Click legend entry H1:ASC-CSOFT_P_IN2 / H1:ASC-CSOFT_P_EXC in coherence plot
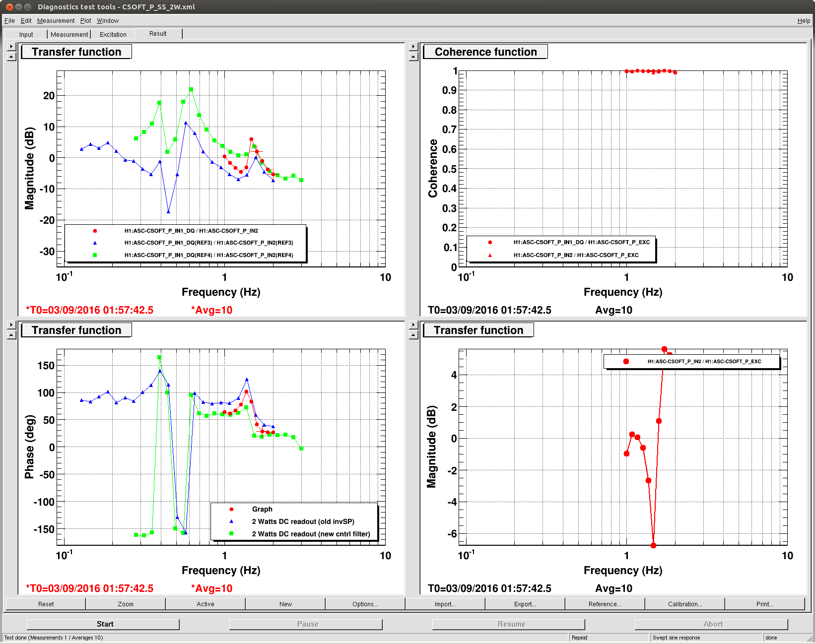The height and width of the screenshot is (644, 815). pos(576,255)
